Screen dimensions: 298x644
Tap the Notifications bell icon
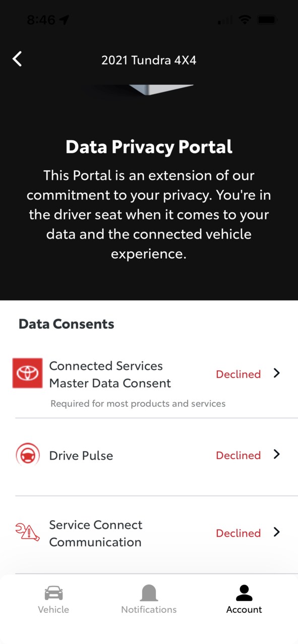pyautogui.click(x=149, y=593)
